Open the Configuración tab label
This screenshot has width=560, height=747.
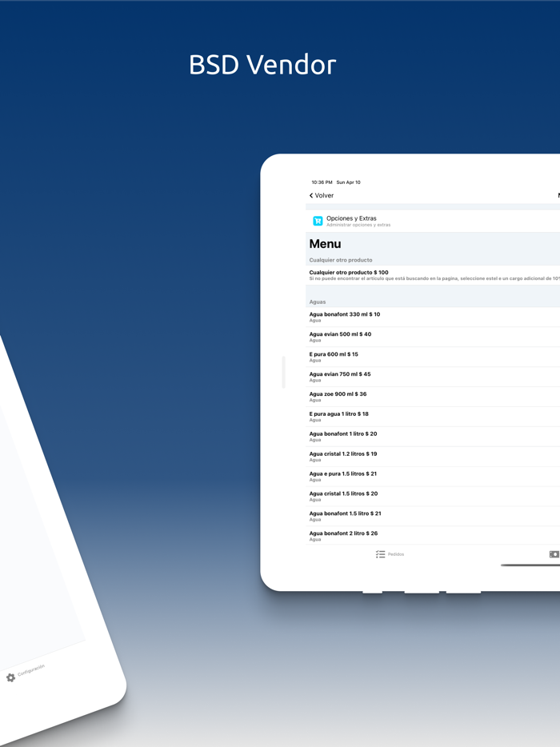point(31,670)
